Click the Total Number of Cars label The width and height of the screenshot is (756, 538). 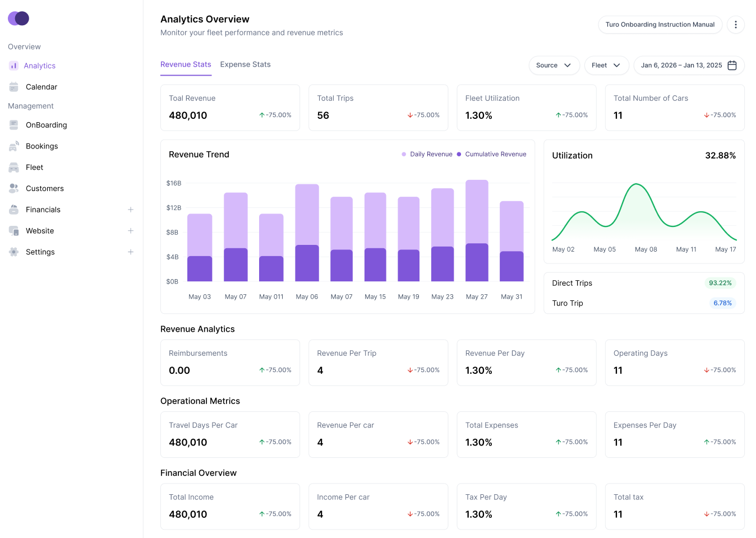(x=651, y=98)
